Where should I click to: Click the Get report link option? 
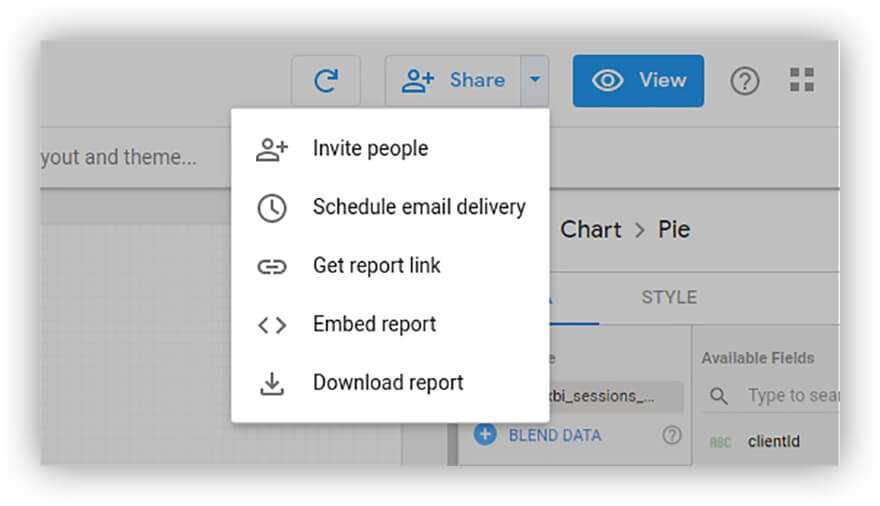(x=376, y=266)
